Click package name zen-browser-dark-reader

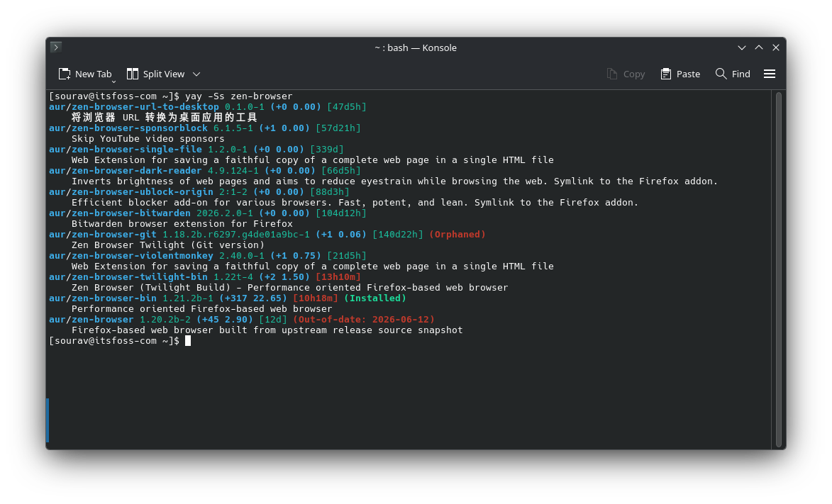137,170
